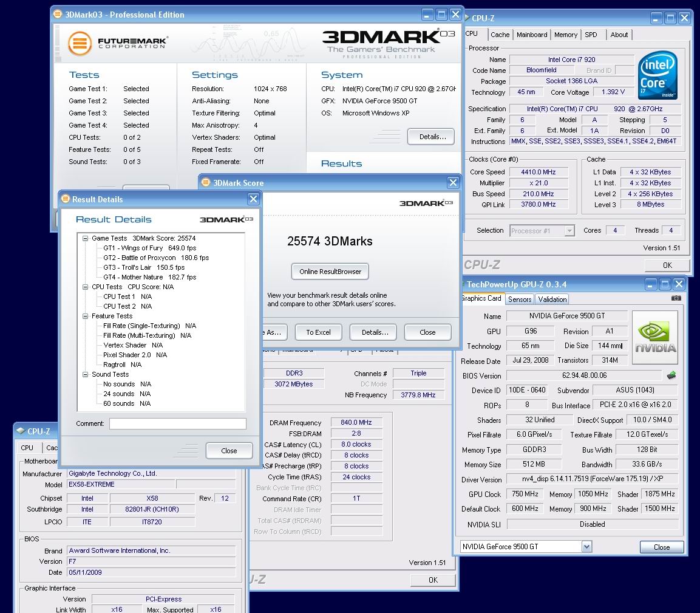Open the SPD tab in CPU-Z

[x=591, y=35]
